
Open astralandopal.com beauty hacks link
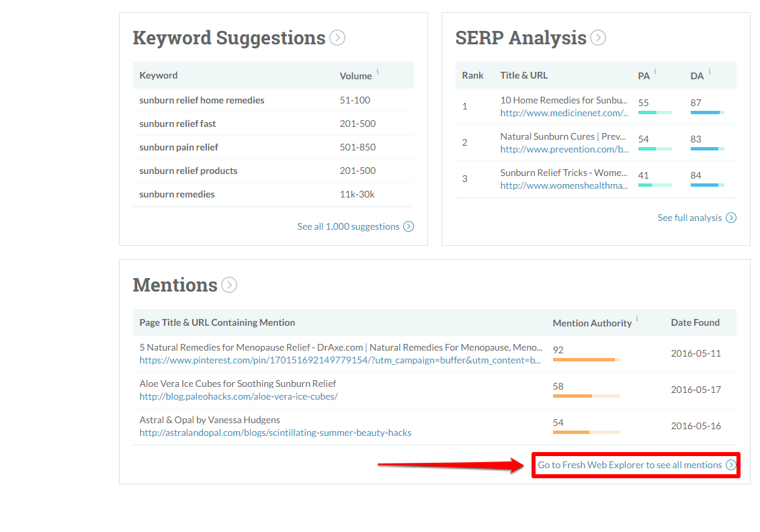[x=275, y=433]
